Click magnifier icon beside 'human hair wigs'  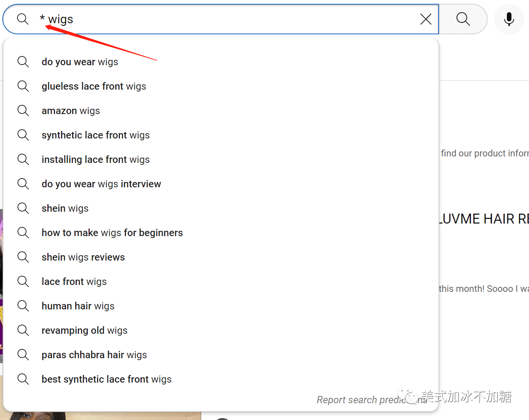click(x=23, y=306)
